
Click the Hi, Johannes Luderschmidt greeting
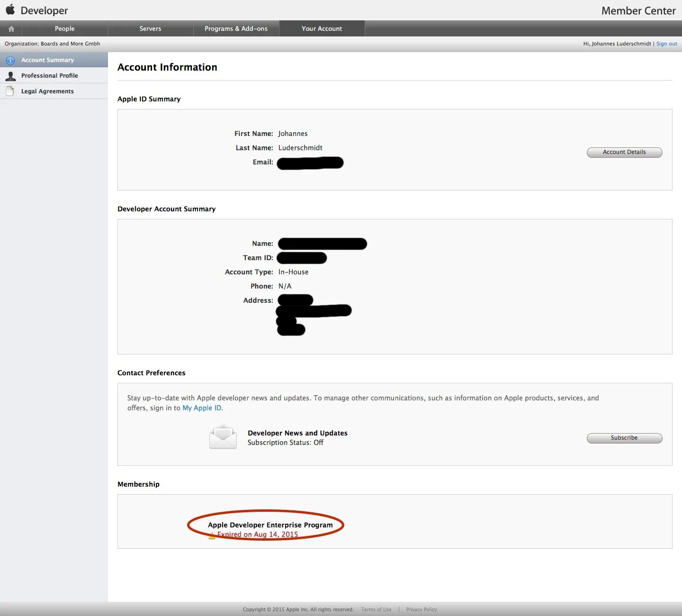(x=617, y=44)
